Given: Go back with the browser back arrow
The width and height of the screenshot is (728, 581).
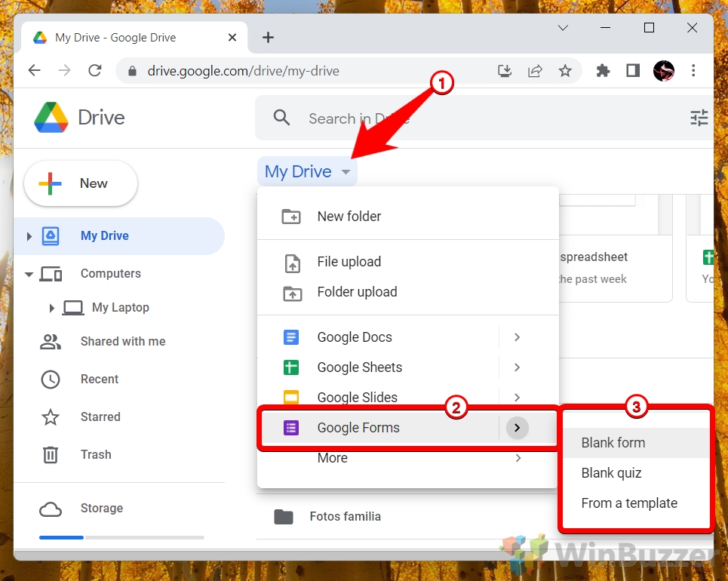Looking at the screenshot, I should click(35, 71).
